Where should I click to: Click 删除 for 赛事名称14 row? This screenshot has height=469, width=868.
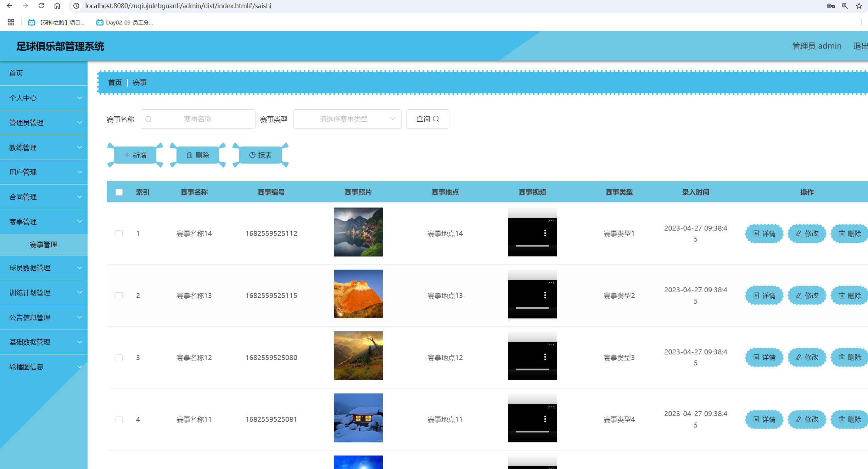pos(850,234)
